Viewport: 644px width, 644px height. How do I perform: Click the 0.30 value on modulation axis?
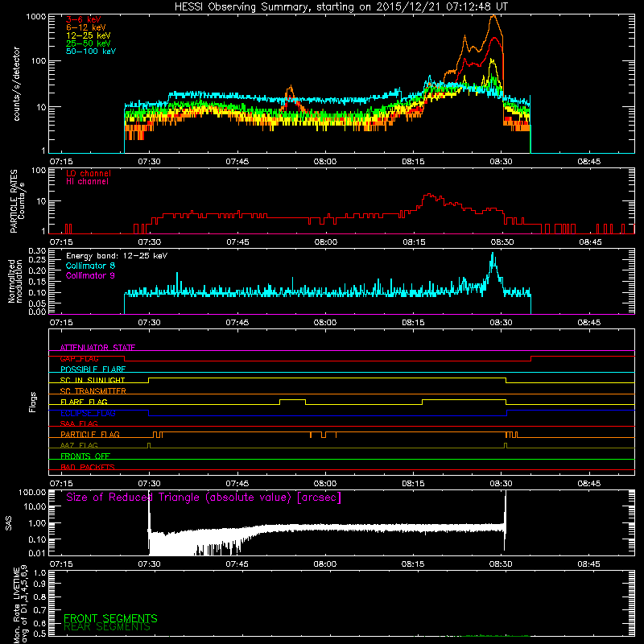(x=37, y=251)
